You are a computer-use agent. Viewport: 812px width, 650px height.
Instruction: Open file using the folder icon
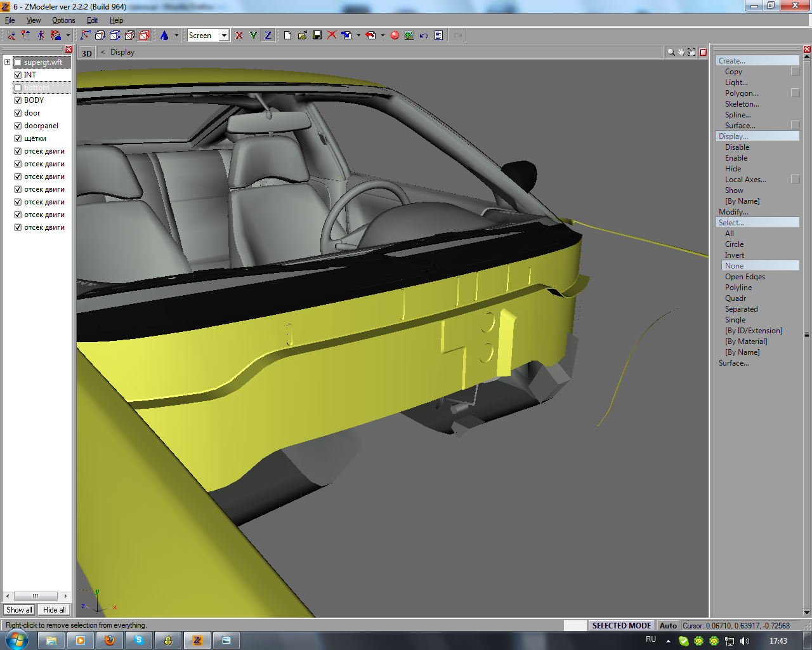tap(303, 36)
